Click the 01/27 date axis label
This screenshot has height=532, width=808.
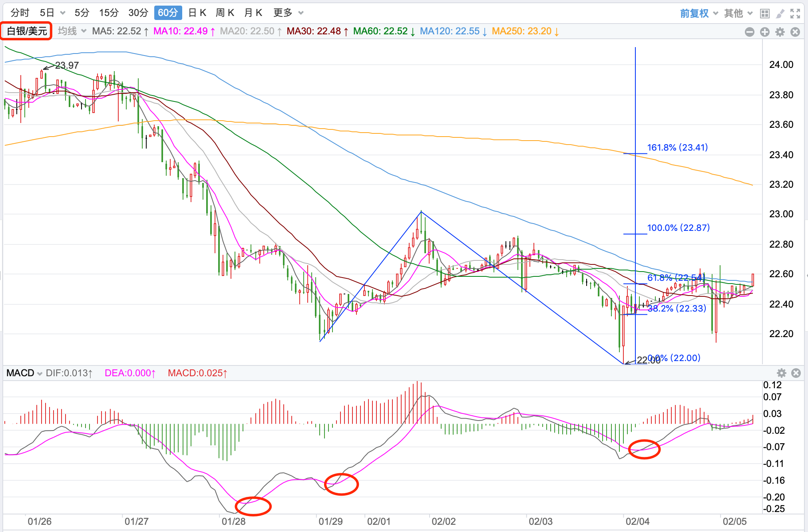(x=136, y=521)
